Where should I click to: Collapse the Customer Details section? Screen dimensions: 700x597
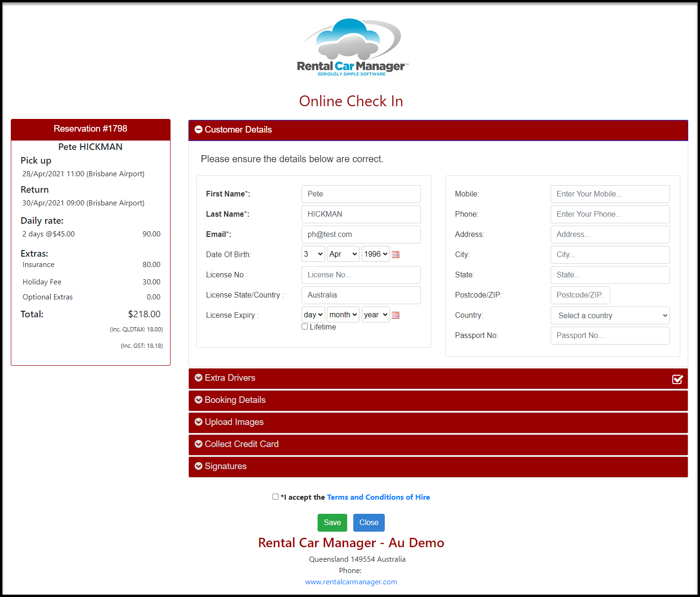(x=438, y=130)
